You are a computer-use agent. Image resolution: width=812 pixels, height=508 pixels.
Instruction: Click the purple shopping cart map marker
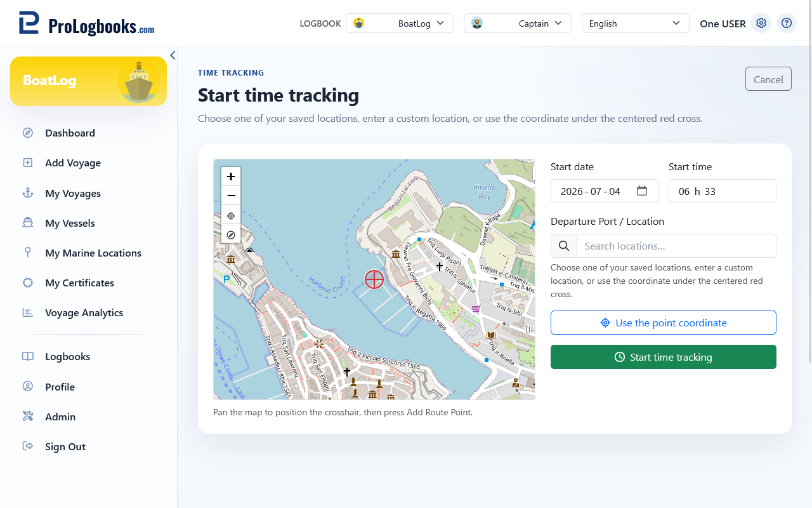pyautogui.click(x=476, y=309)
